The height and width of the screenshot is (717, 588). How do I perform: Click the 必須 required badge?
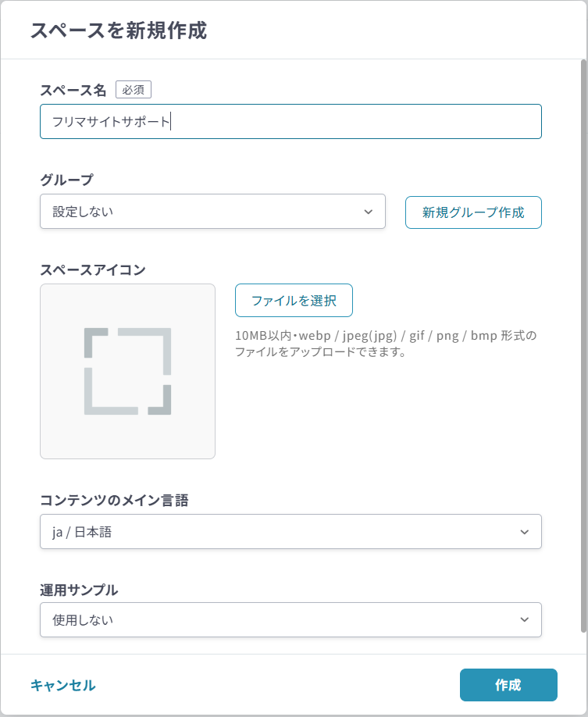134,90
